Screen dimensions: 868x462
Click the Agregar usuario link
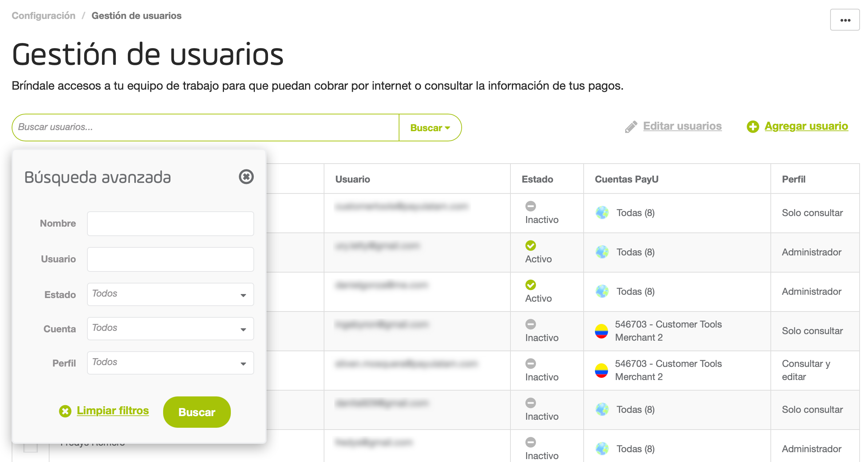point(806,126)
